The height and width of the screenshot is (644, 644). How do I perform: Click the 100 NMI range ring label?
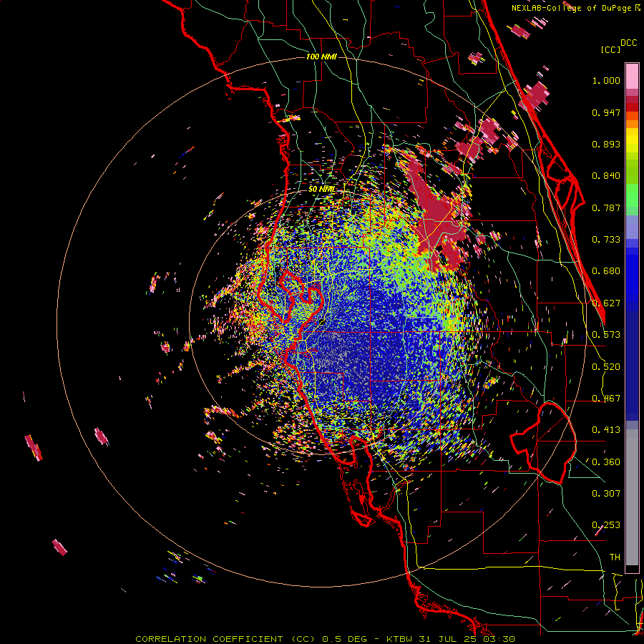point(321,57)
